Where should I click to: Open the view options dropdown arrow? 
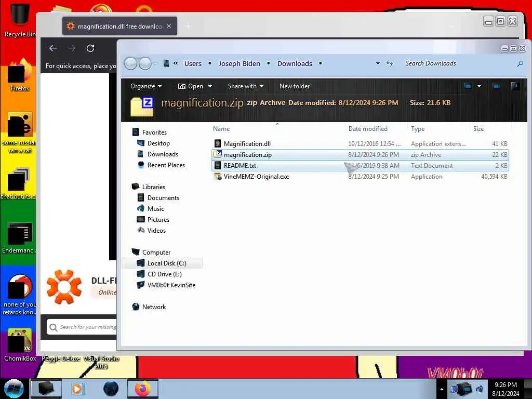479,86
